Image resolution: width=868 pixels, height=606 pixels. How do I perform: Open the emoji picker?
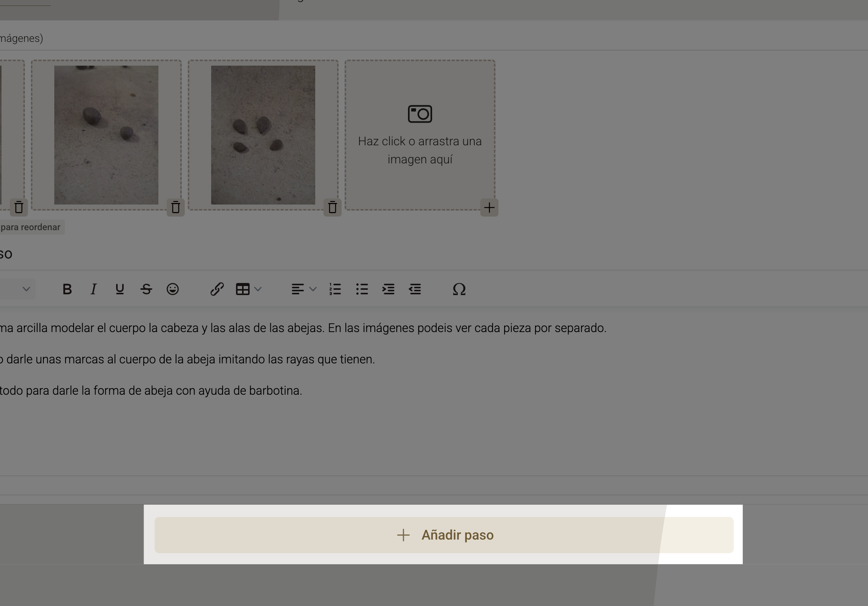(173, 289)
